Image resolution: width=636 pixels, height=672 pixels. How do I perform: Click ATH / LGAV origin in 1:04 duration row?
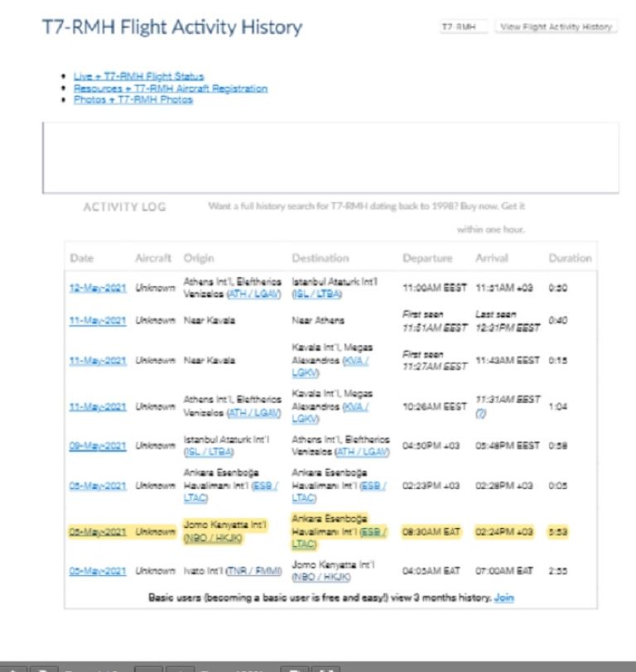[252, 412]
